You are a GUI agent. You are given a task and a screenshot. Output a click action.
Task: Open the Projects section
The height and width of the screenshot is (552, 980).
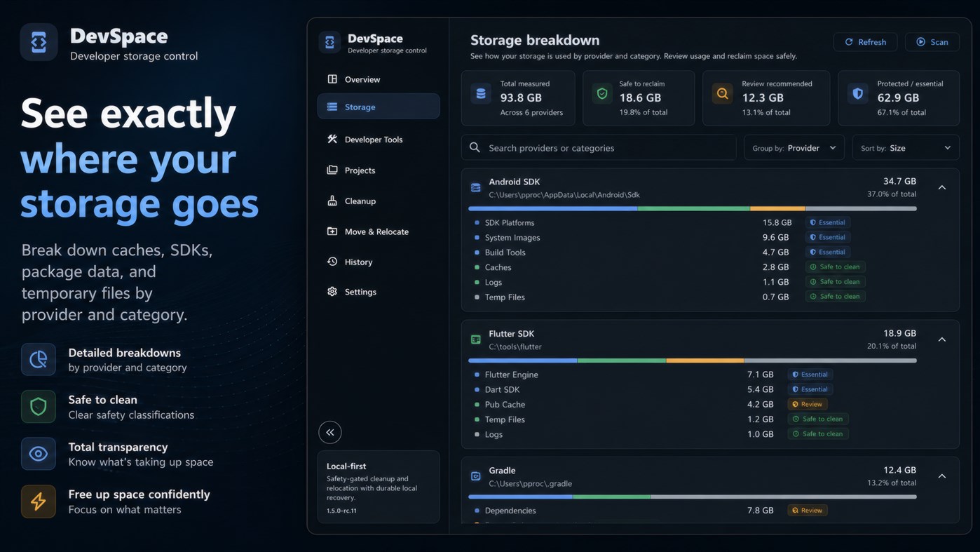[379, 170]
